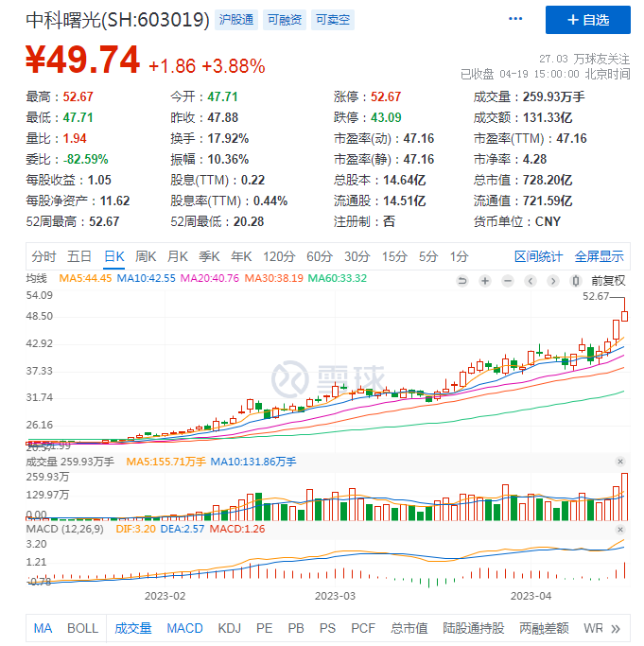Switch to 五日 chart tab

coord(79,256)
